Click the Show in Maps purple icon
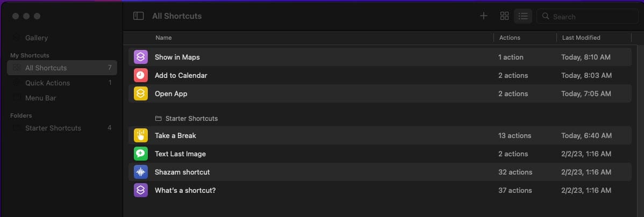 click(x=141, y=57)
